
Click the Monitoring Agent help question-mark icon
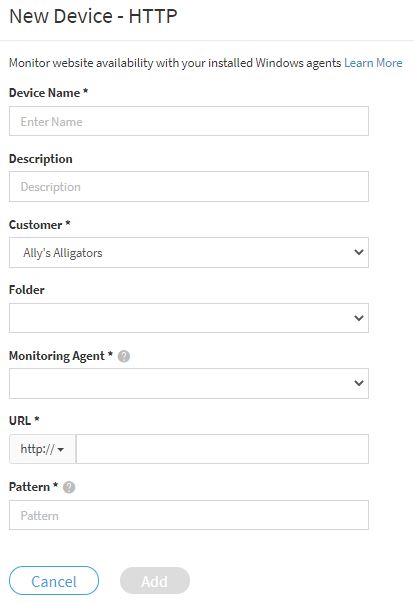(124, 356)
